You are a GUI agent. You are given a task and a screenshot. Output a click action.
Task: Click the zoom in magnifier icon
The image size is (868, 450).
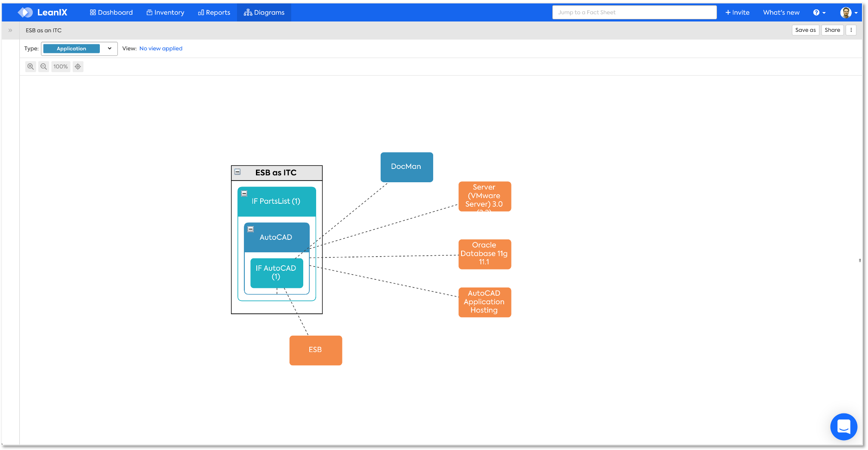click(31, 67)
